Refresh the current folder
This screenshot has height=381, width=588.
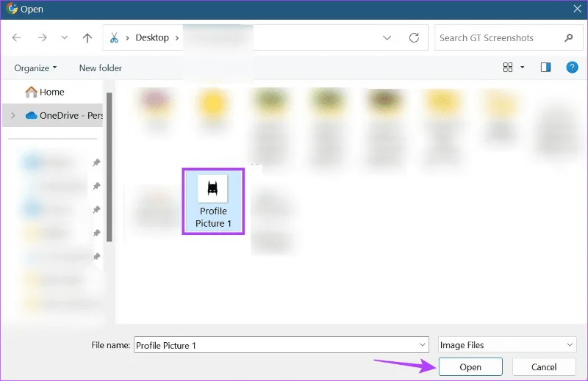(x=414, y=37)
